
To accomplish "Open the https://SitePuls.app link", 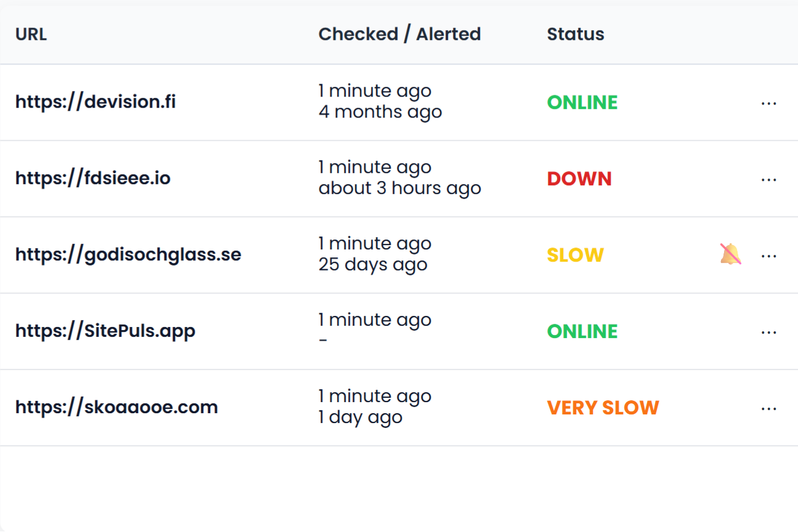I will (x=105, y=331).
